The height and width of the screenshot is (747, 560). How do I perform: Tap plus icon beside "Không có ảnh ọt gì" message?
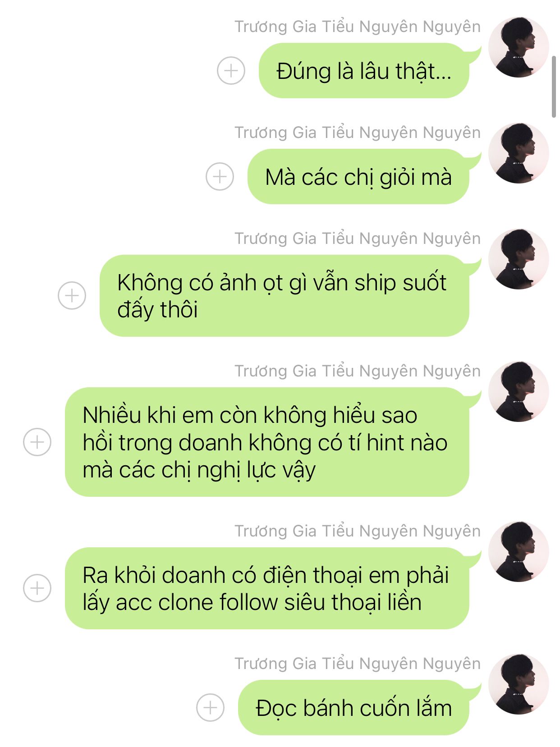(72, 296)
